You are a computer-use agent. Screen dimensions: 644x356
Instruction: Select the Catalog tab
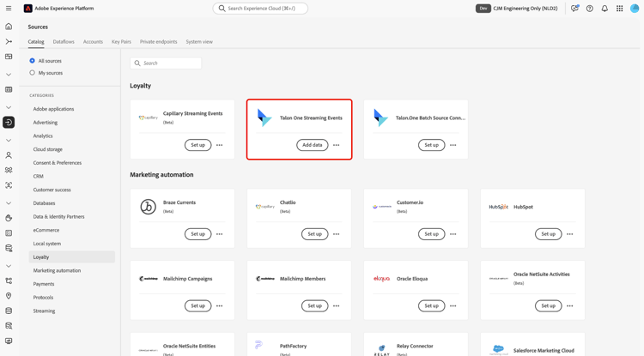[36, 41]
